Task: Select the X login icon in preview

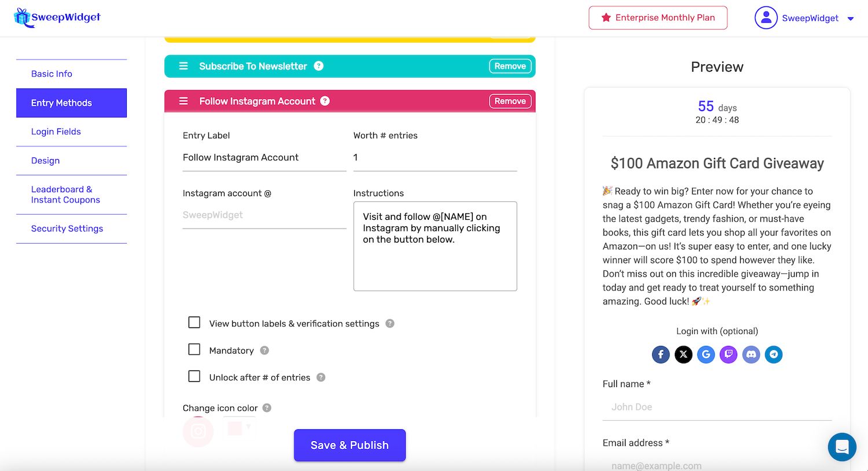Action: pos(683,354)
